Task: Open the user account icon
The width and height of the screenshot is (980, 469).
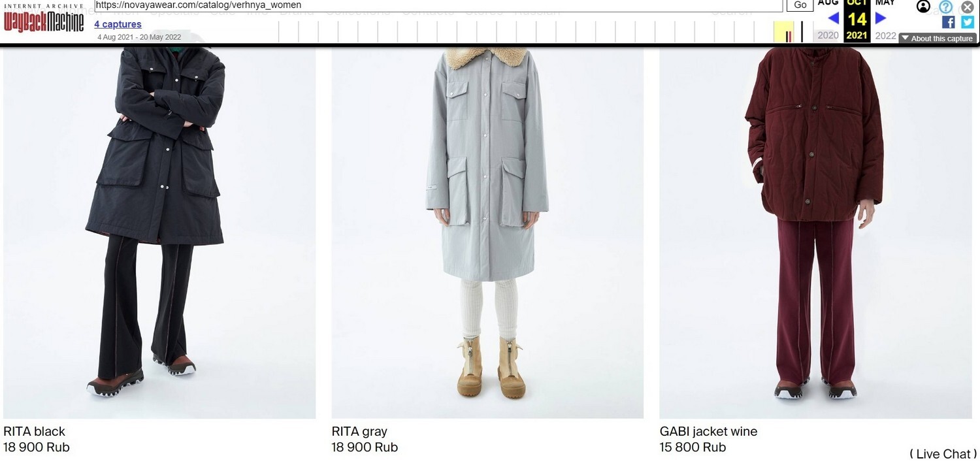Action: [923, 7]
